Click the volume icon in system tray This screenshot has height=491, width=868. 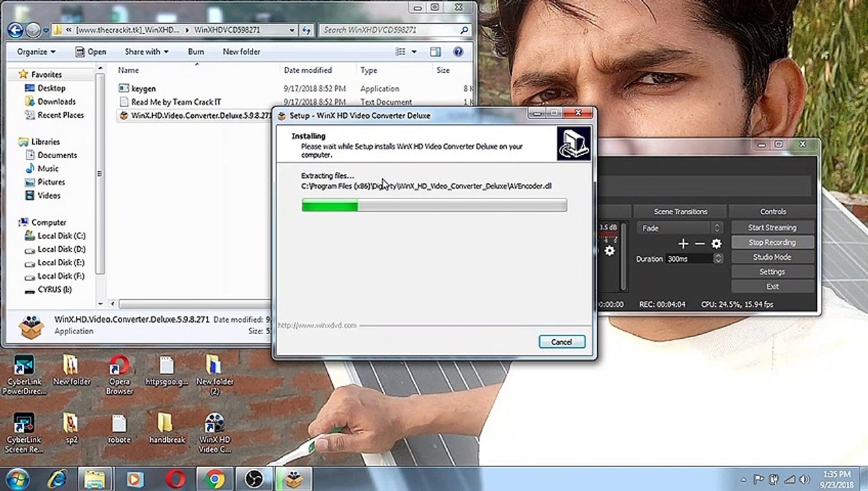[x=805, y=479]
